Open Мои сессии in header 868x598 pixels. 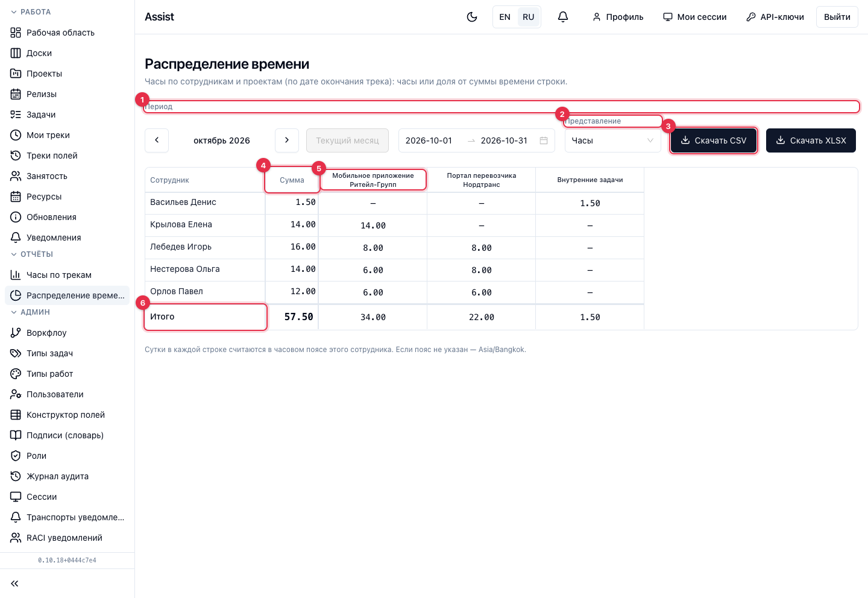[695, 17]
